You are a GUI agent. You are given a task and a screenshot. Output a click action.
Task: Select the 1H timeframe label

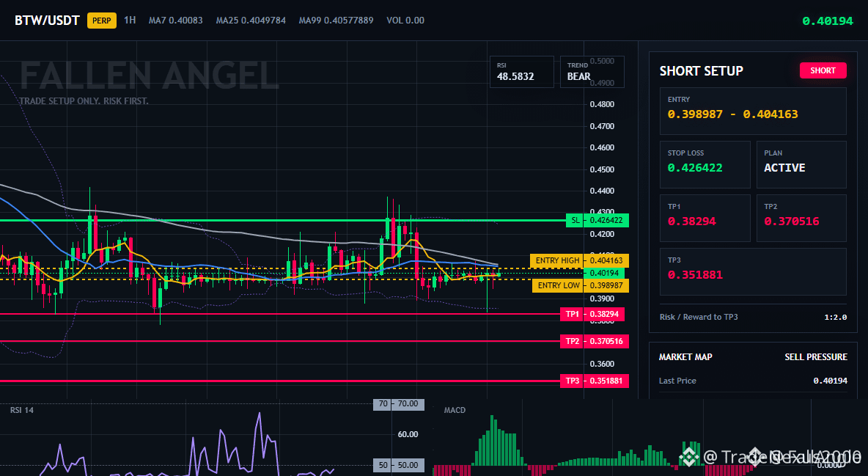coord(130,20)
